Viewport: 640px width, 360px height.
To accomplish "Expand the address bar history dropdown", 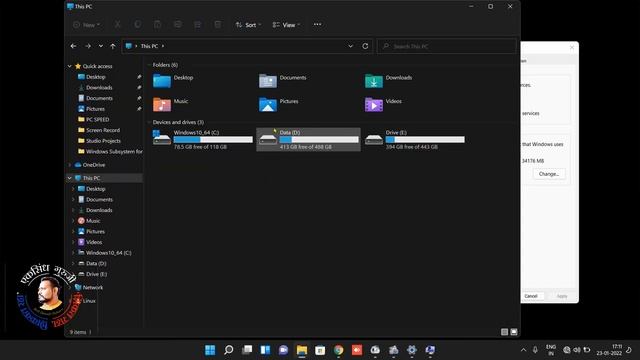I will [x=350, y=46].
